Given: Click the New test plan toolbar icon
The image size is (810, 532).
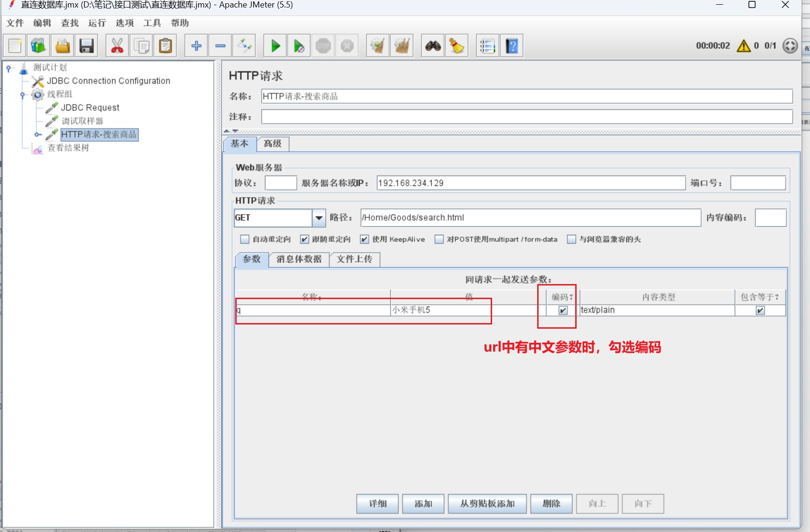Looking at the screenshot, I should [x=15, y=46].
